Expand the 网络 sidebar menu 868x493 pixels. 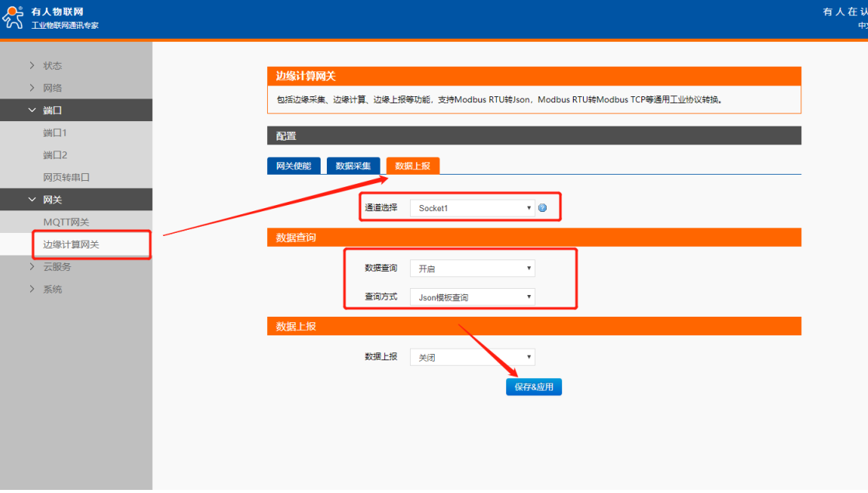[52, 88]
